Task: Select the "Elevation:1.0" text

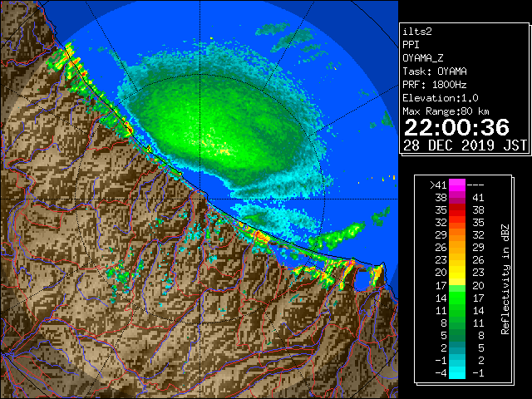Action: point(441,98)
